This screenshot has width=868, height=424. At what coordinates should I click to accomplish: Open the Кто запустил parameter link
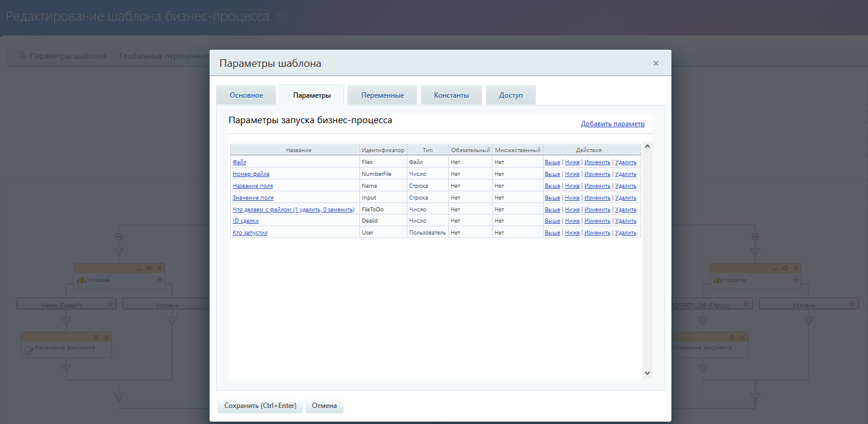coord(250,233)
